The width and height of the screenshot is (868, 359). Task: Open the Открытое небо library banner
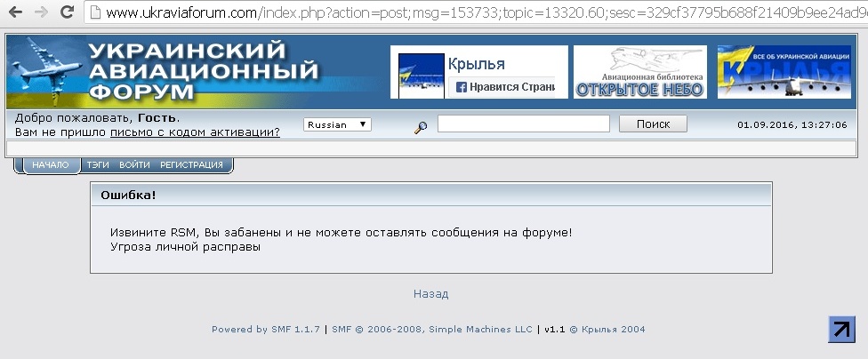639,72
